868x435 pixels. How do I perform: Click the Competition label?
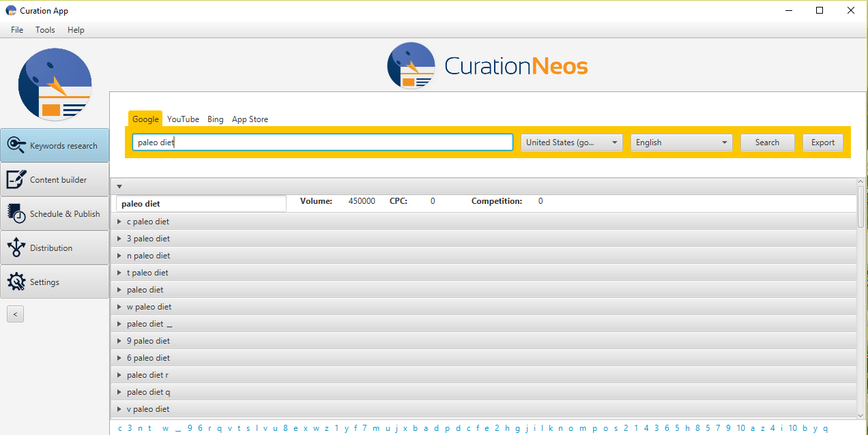pos(497,201)
